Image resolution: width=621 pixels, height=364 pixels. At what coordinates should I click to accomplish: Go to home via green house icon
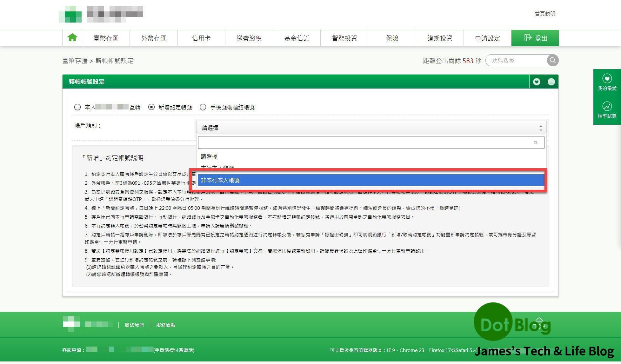(x=72, y=38)
